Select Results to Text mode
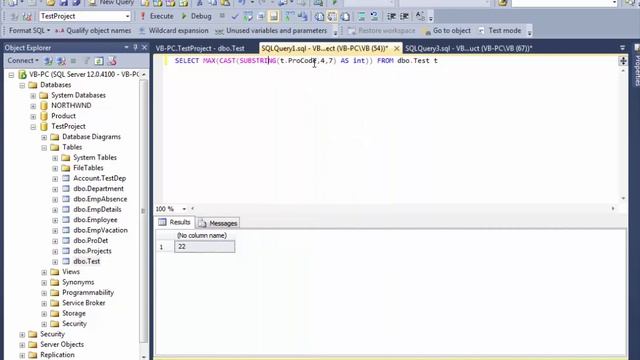640x360 pixels. point(320,16)
